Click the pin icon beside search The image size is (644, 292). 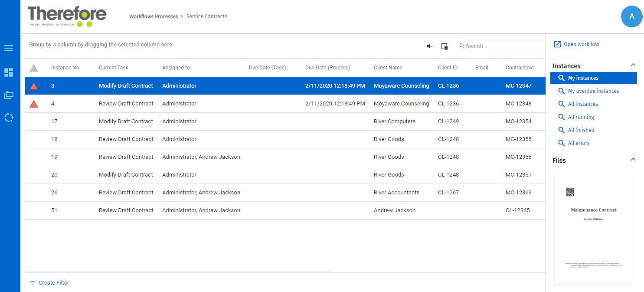pyautogui.click(x=430, y=46)
